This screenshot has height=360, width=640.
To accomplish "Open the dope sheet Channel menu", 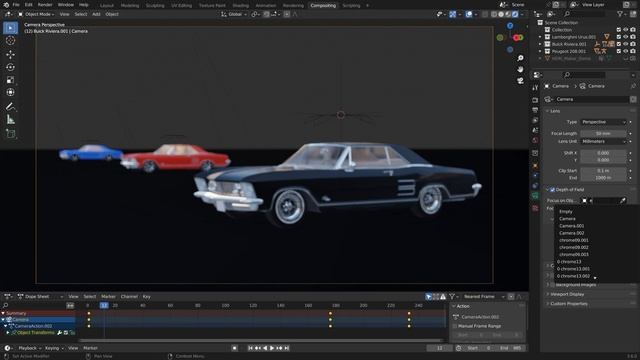I will pos(129,297).
